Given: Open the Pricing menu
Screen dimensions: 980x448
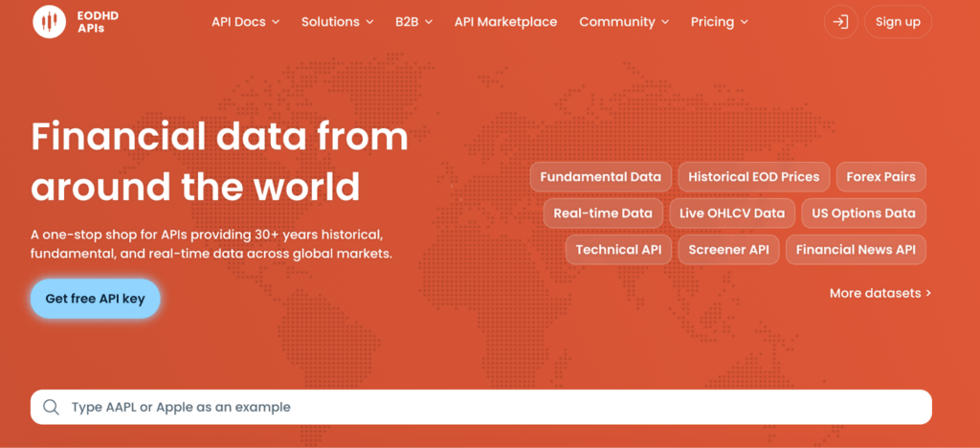Looking at the screenshot, I should [720, 22].
